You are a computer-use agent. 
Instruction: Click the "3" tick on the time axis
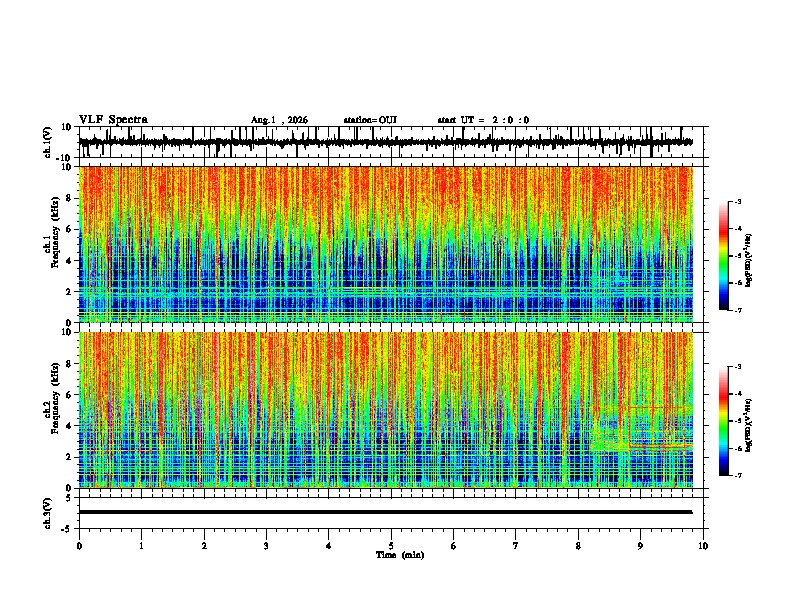coord(266,546)
